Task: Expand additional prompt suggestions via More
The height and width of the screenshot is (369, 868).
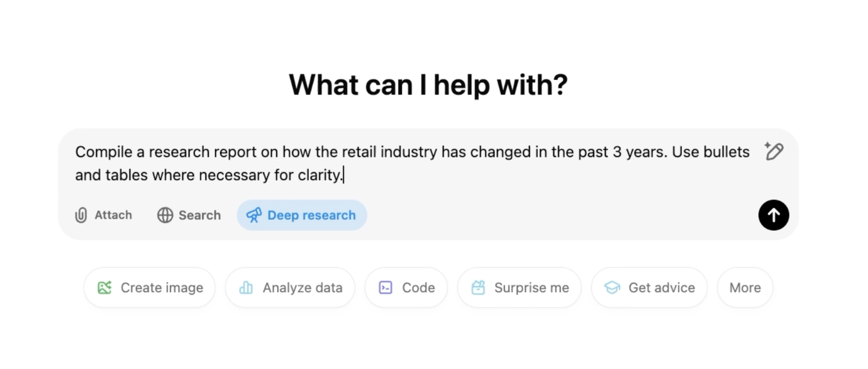Action: click(x=745, y=287)
